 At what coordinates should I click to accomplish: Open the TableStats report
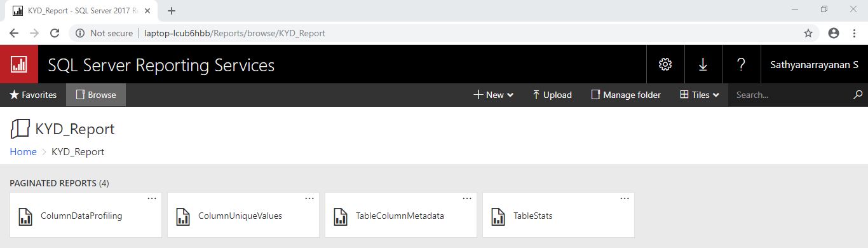tap(559, 215)
